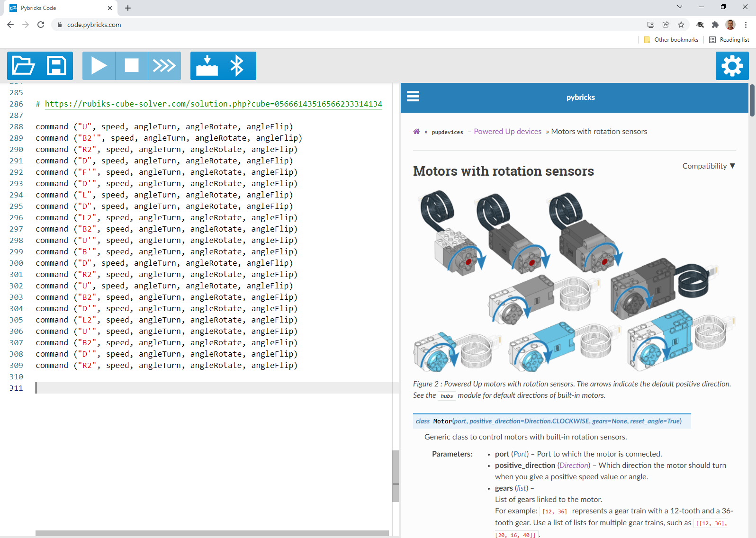Reload the page
This screenshot has width=756, height=538.
point(41,25)
